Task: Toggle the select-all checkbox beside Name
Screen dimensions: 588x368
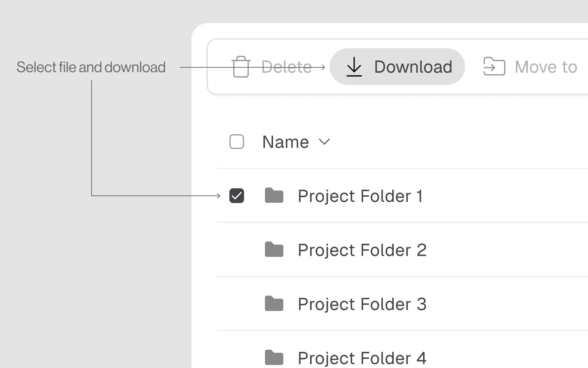Action: pos(237,142)
